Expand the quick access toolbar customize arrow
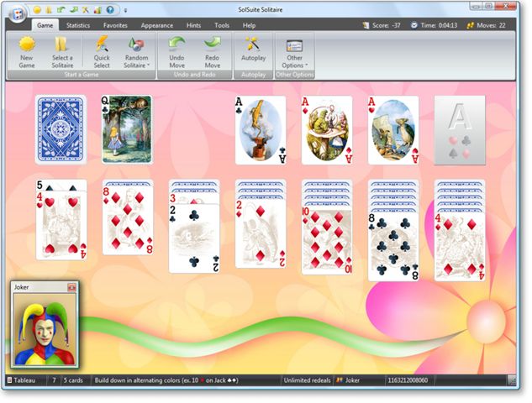Screen dimensions: 532x403 click(x=125, y=11)
